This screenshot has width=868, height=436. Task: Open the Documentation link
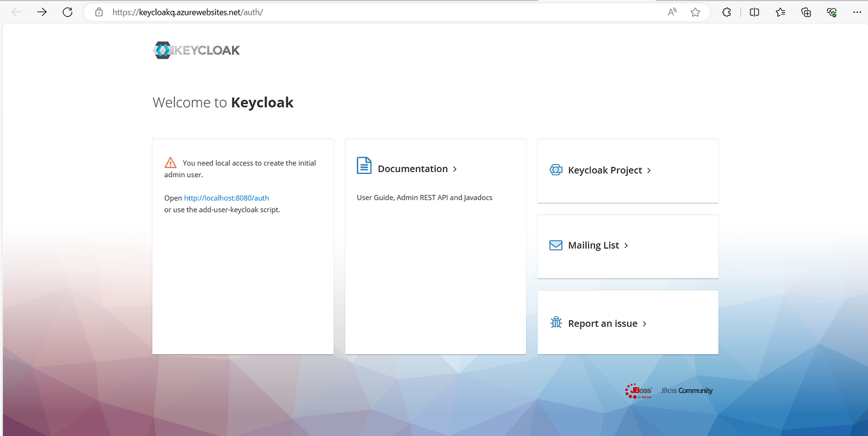click(x=413, y=169)
